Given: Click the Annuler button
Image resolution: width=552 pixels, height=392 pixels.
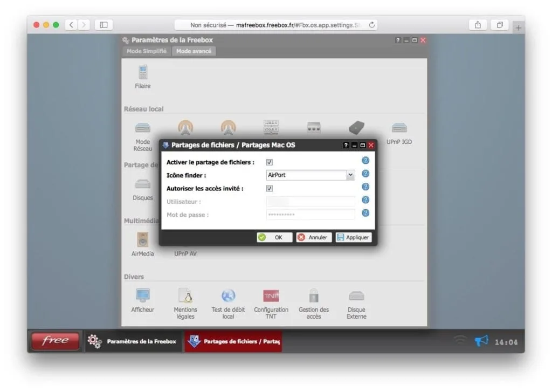Looking at the screenshot, I should tap(314, 237).
